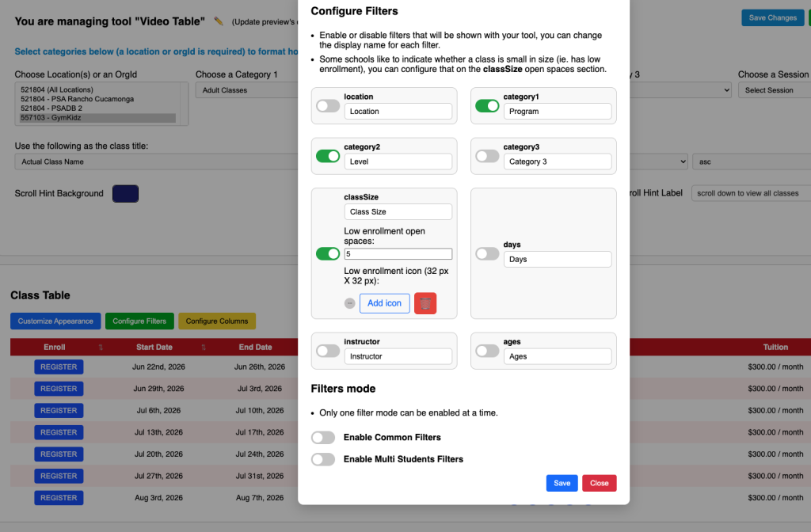Click the small gray icon placeholder circle
811x532 pixels.
[349, 303]
